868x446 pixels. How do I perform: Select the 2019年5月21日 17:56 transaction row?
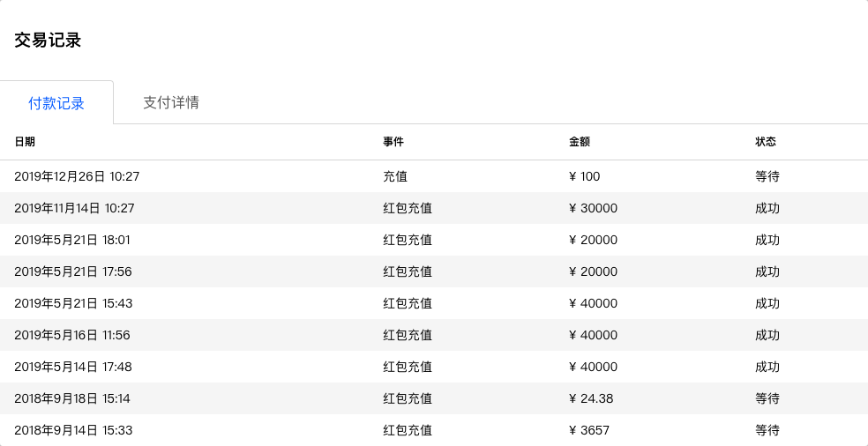[434, 271]
